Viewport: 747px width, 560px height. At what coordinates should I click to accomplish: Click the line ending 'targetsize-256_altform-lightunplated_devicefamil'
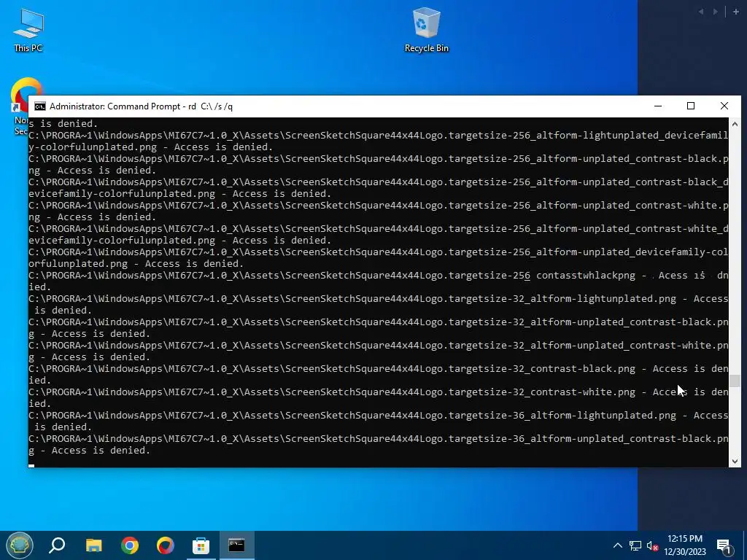click(379, 135)
